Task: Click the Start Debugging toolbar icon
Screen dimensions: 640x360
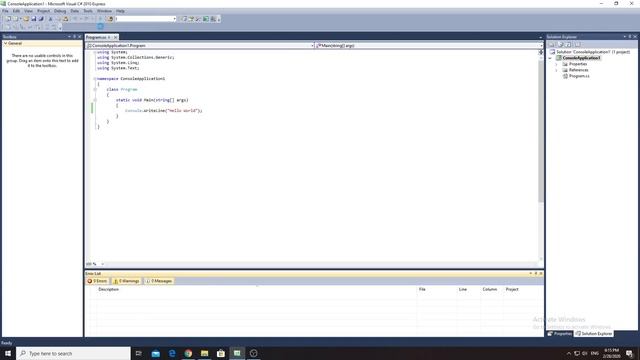Action: point(100,19)
